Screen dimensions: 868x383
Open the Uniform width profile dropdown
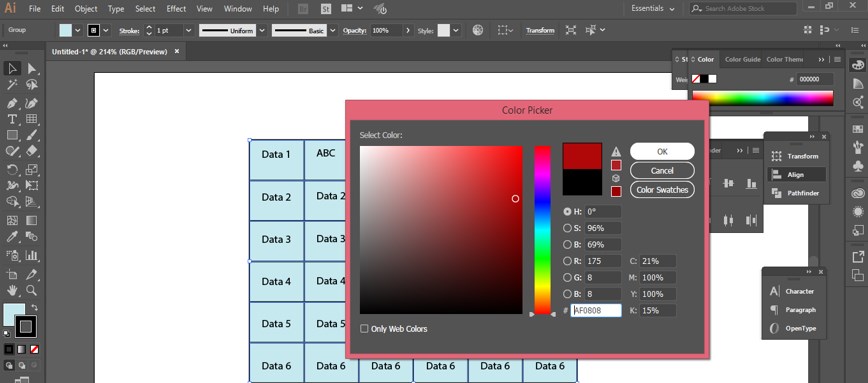[262, 30]
